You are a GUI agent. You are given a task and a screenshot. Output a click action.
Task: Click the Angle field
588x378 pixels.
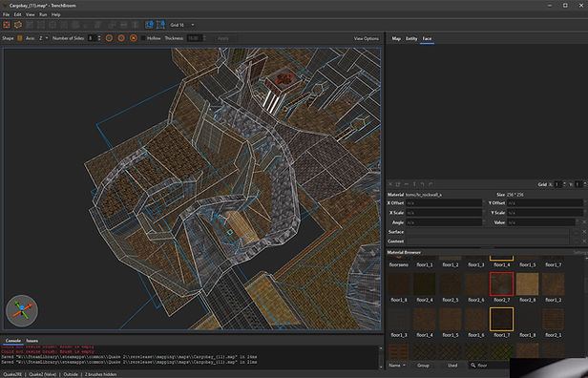(444, 222)
